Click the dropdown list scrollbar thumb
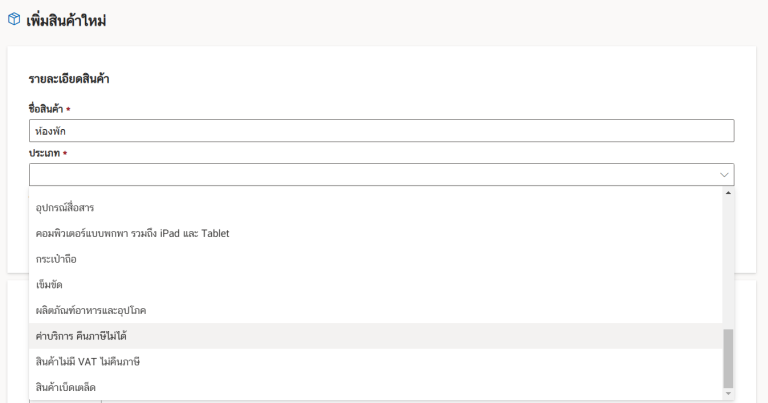768x403 pixels. (x=728, y=357)
